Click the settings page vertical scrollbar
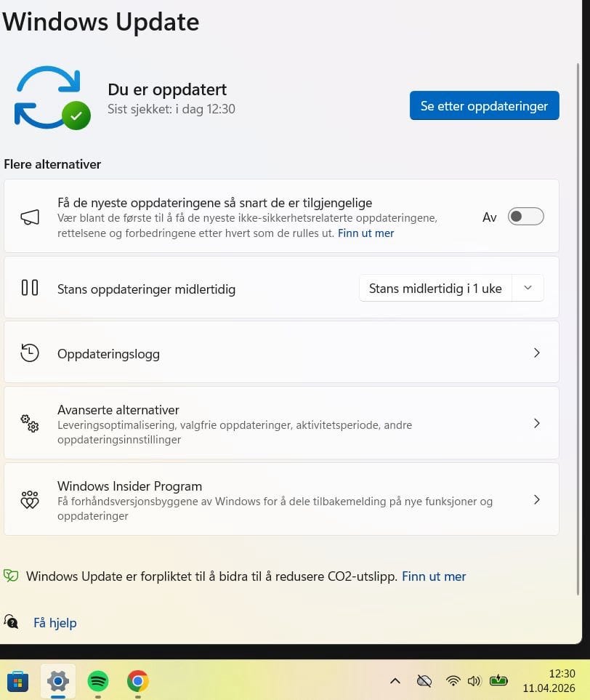The image size is (590, 700). pos(578,329)
